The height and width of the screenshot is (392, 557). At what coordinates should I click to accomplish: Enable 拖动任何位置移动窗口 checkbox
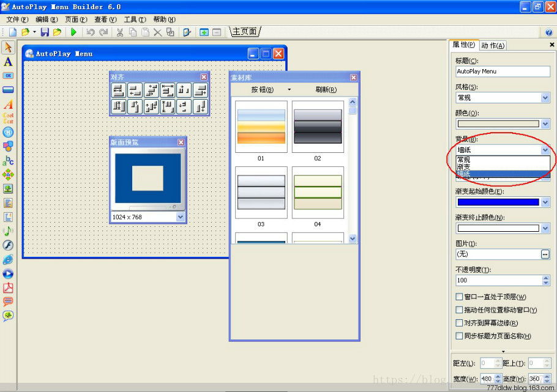tap(459, 309)
